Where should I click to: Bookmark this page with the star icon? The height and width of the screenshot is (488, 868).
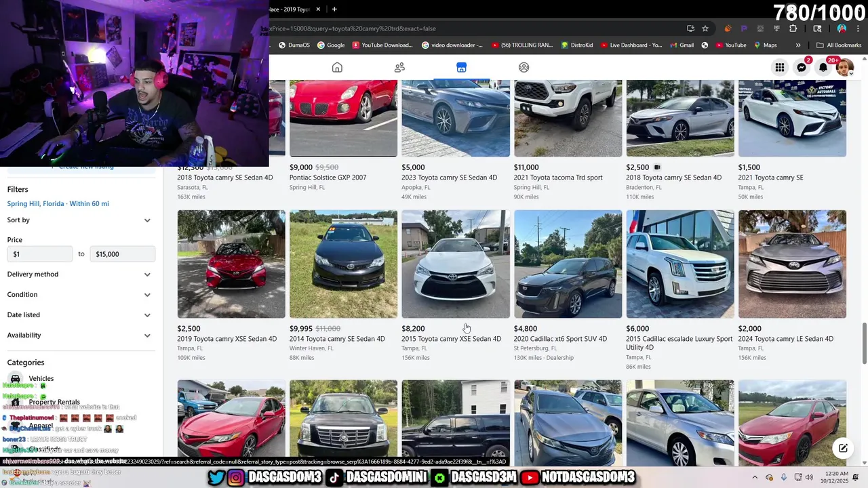pyautogui.click(x=705, y=28)
